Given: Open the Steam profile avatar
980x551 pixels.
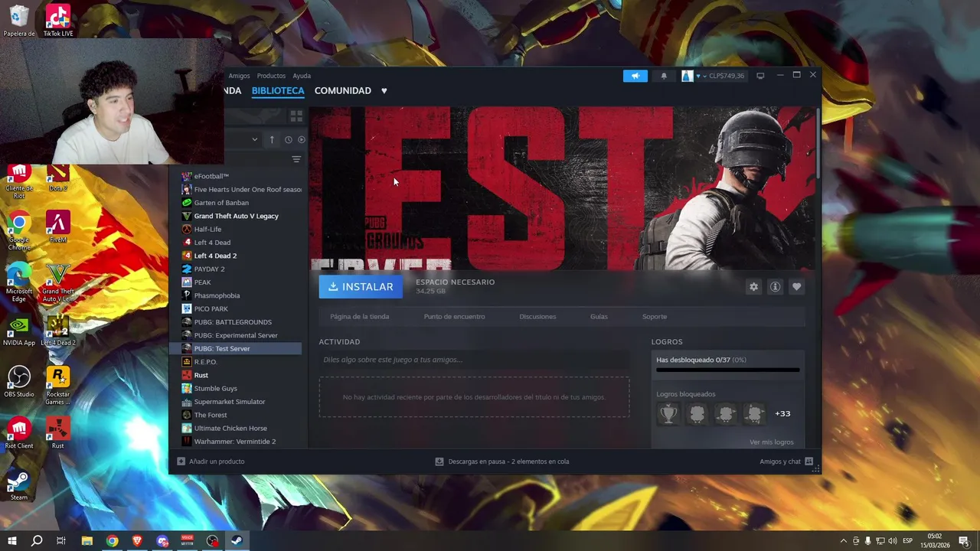Looking at the screenshot, I should click(687, 76).
